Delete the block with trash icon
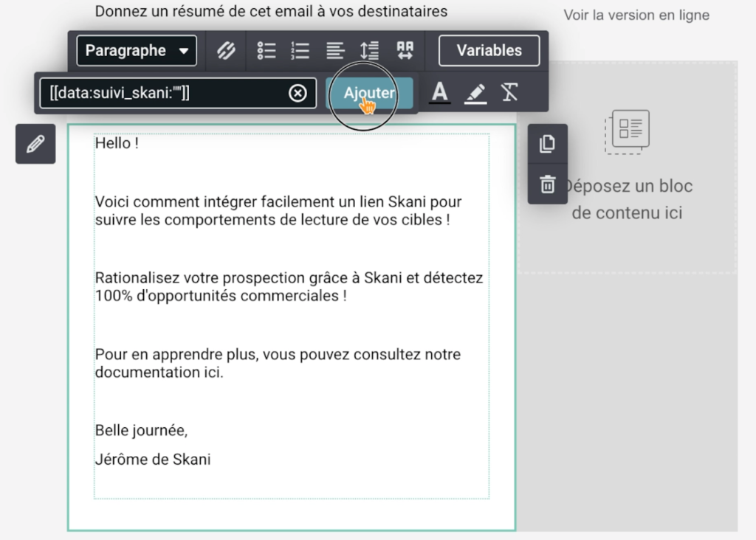The width and height of the screenshot is (756, 540). (547, 184)
